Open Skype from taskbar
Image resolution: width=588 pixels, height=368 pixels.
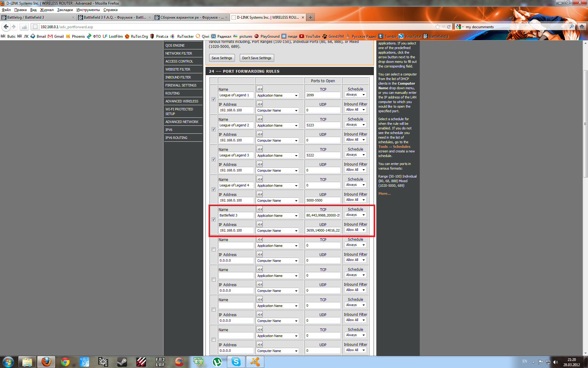236,362
